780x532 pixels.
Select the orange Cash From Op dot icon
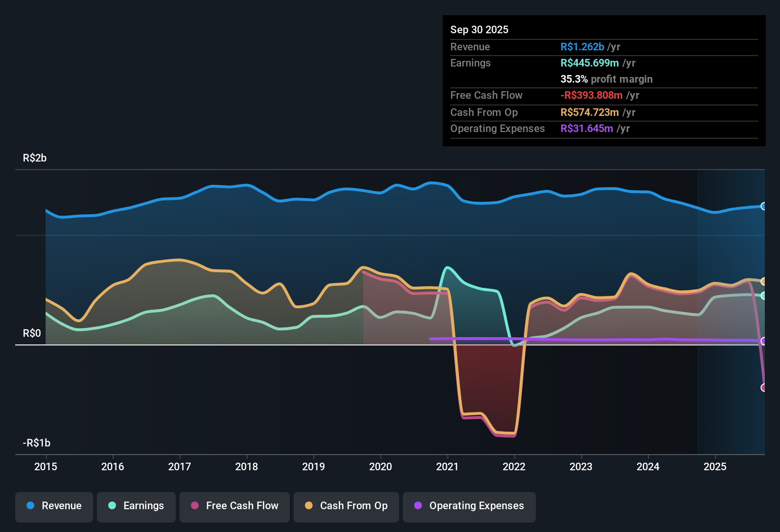point(309,506)
